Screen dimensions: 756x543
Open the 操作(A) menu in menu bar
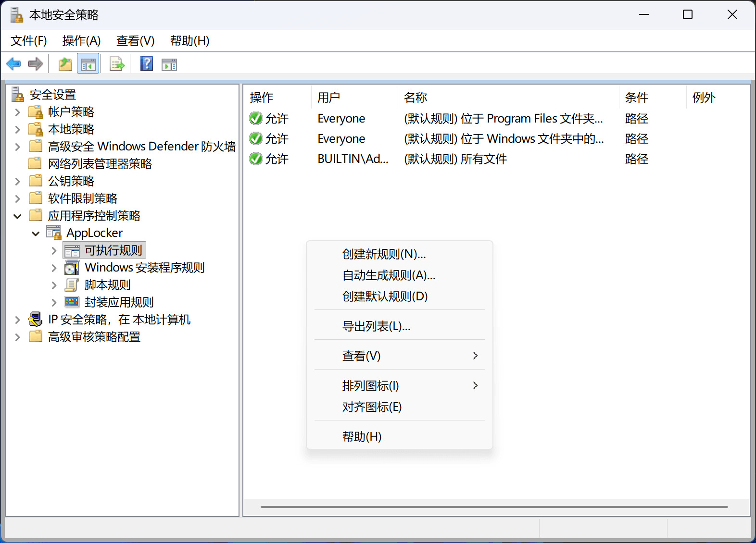coord(81,41)
